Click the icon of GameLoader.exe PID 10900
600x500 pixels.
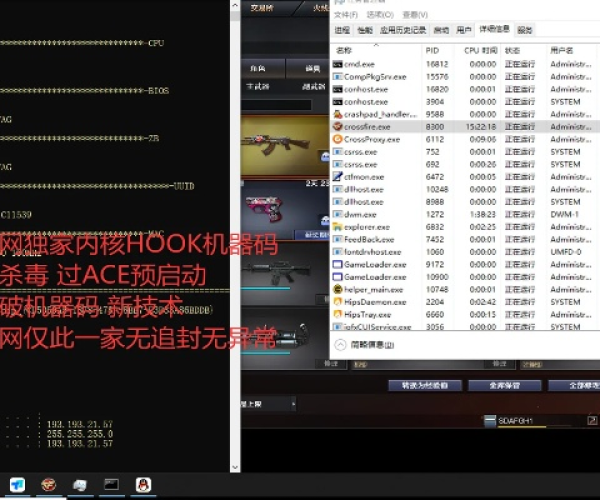[x=338, y=277]
